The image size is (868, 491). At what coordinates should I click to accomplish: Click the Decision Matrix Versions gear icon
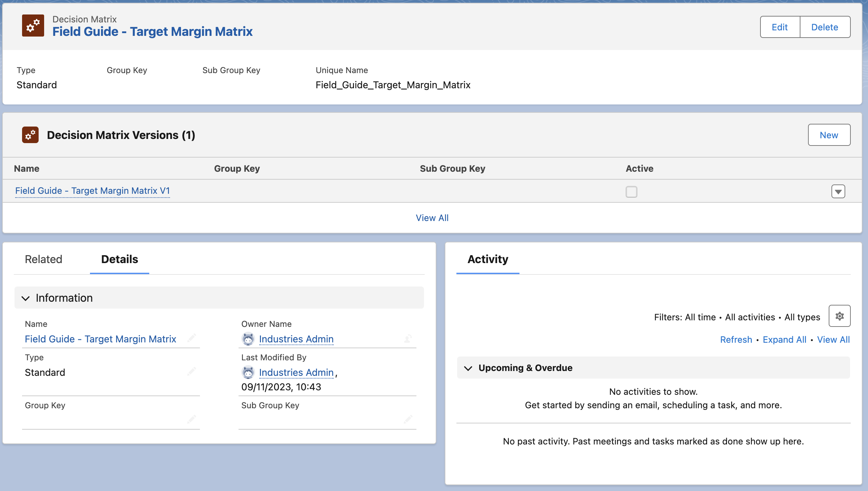(30, 135)
